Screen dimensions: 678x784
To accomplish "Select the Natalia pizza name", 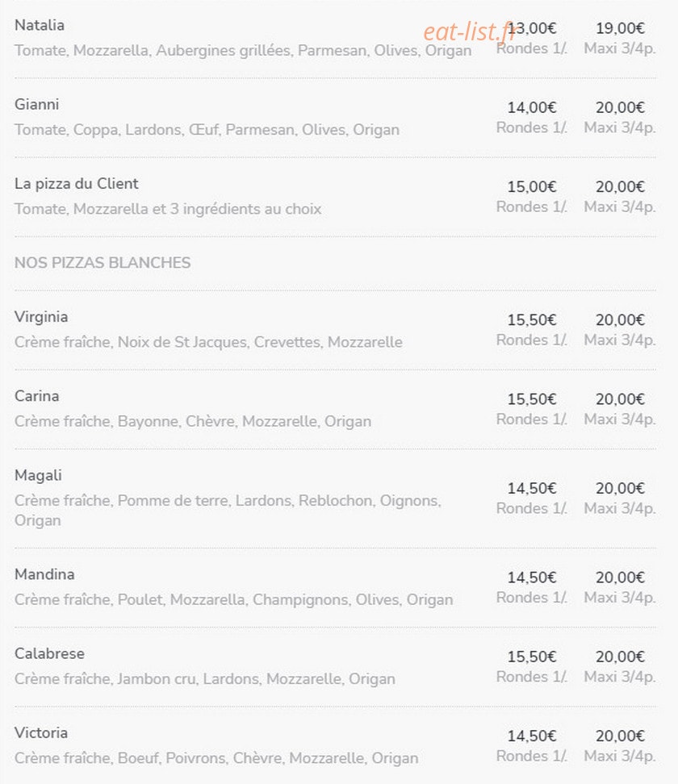I will [40, 25].
